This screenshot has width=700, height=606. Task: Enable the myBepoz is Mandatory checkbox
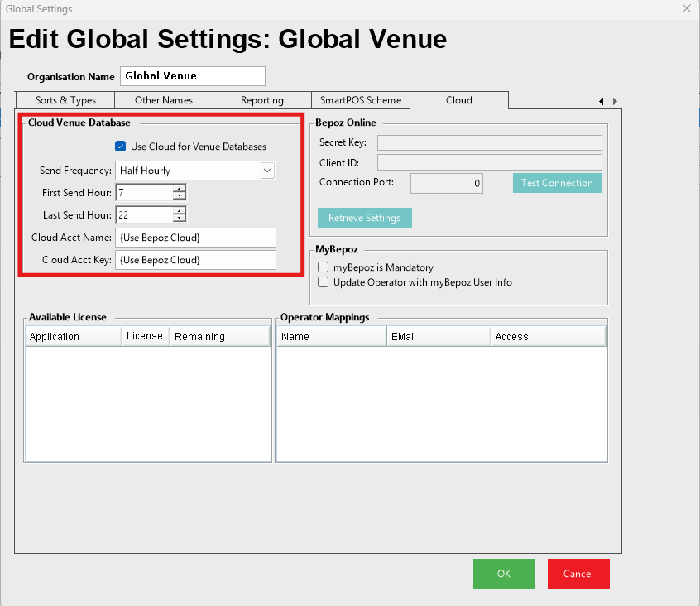click(x=324, y=267)
